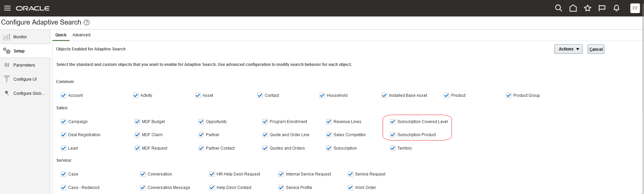Screen dimensions: 644x194
Task: Toggle the Partner Contact checkbox
Action: tap(201, 148)
